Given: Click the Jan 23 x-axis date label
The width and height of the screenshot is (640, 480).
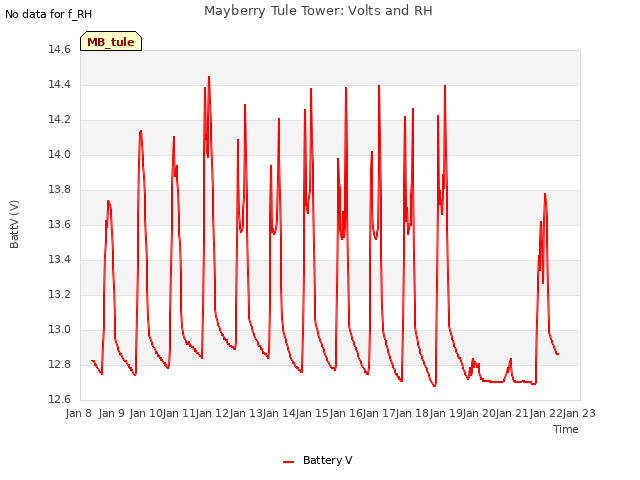Looking at the screenshot, I should click(x=579, y=413).
